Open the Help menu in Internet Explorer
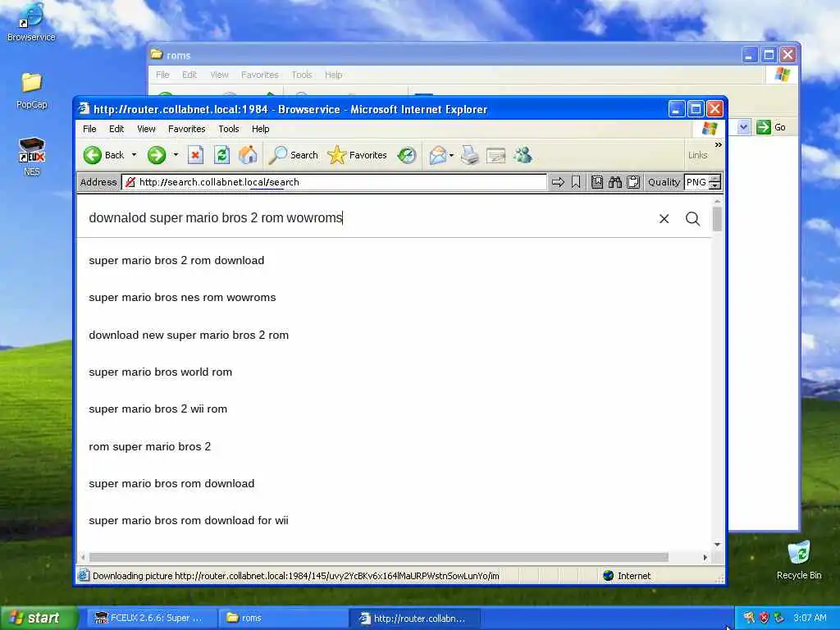The height and width of the screenshot is (630, 840). [x=260, y=129]
